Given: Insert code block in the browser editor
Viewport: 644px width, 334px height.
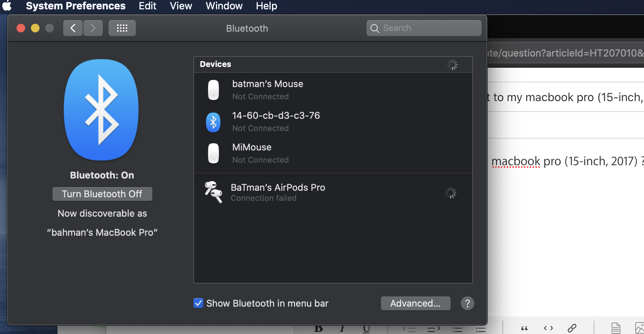Looking at the screenshot, I should [548, 328].
